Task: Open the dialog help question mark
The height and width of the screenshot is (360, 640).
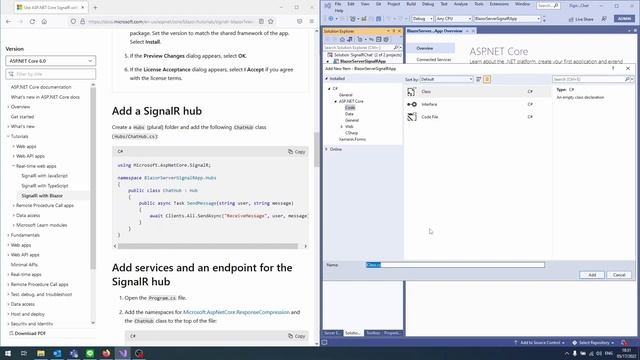Action: coord(613,69)
